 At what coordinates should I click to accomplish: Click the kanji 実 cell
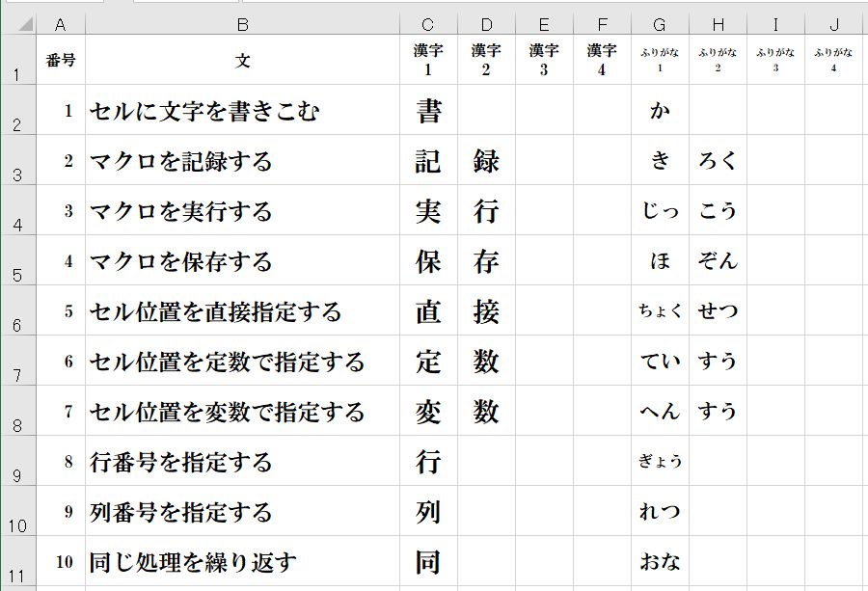pos(428,210)
